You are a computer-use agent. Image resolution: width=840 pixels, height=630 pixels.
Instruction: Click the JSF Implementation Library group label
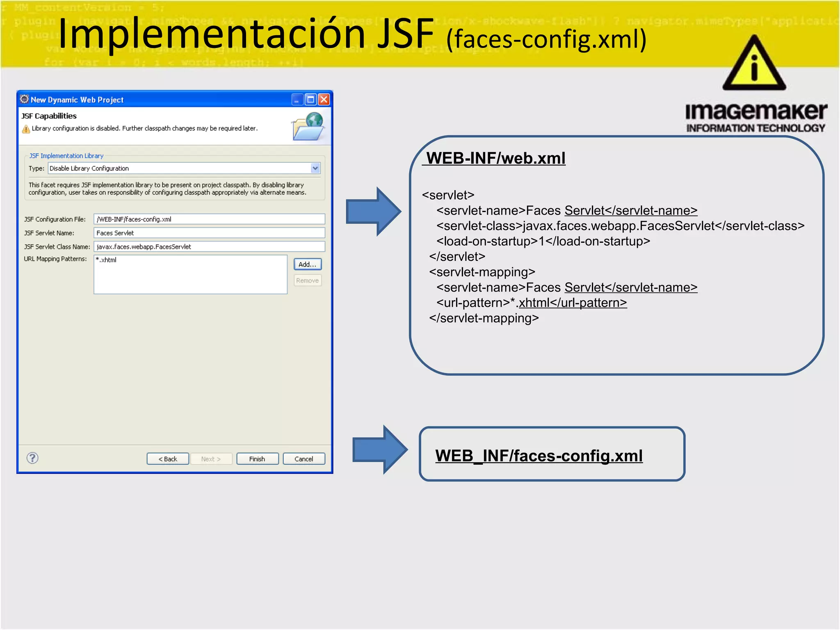[66, 156]
